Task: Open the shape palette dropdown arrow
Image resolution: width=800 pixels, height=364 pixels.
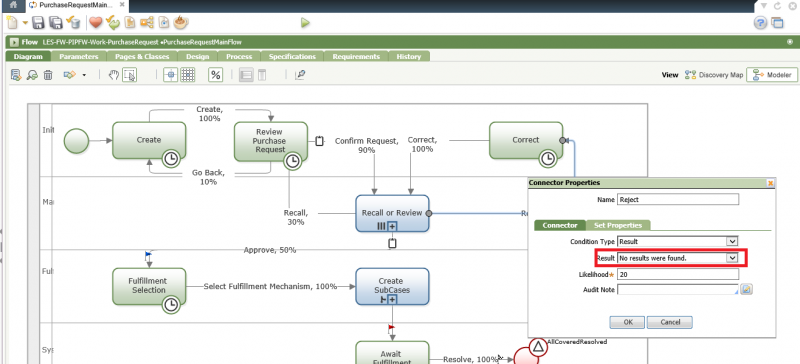Action: pos(84,76)
